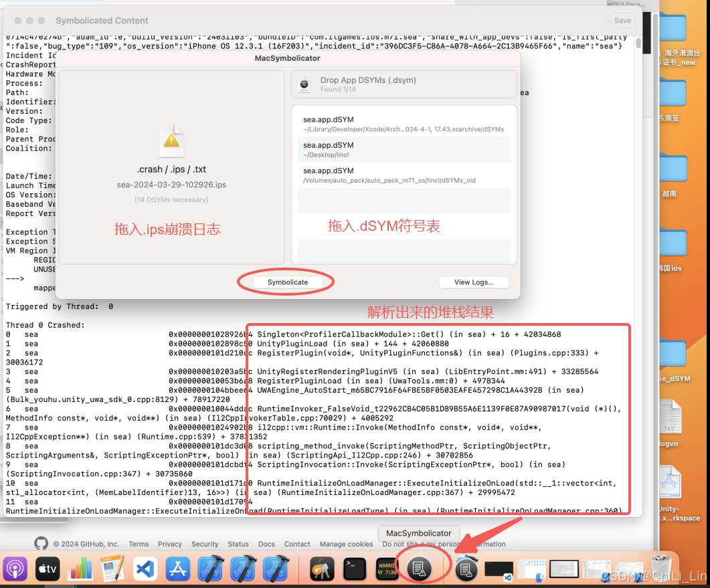
Task: Click the Manage cookies footer link
Action: pos(346,544)
